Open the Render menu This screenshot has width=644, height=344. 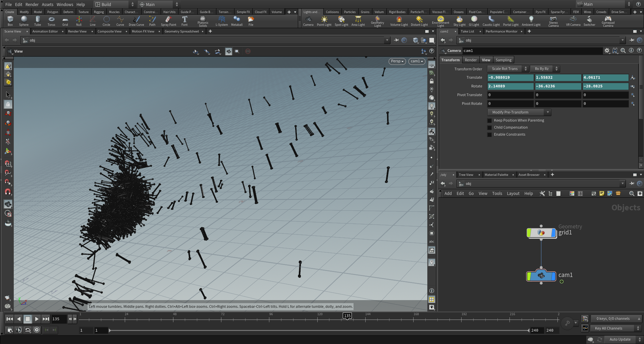pyautogui.click(x=32, y=4)
